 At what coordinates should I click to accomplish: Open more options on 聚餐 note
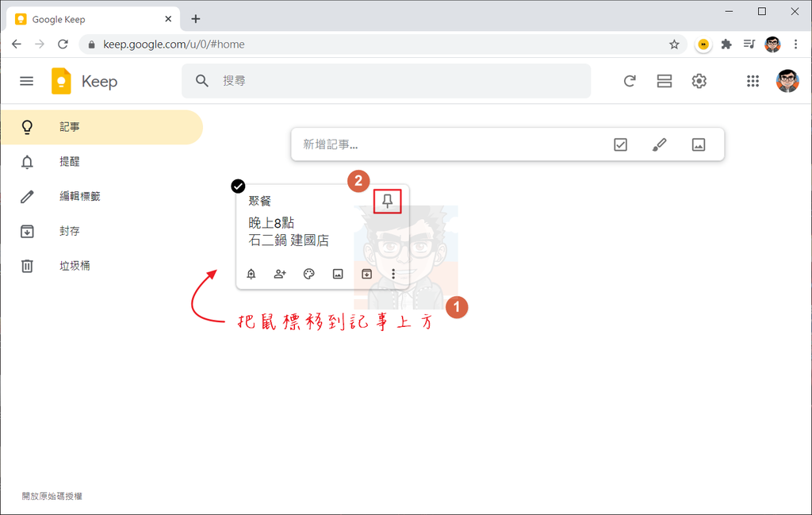(393, 274)
